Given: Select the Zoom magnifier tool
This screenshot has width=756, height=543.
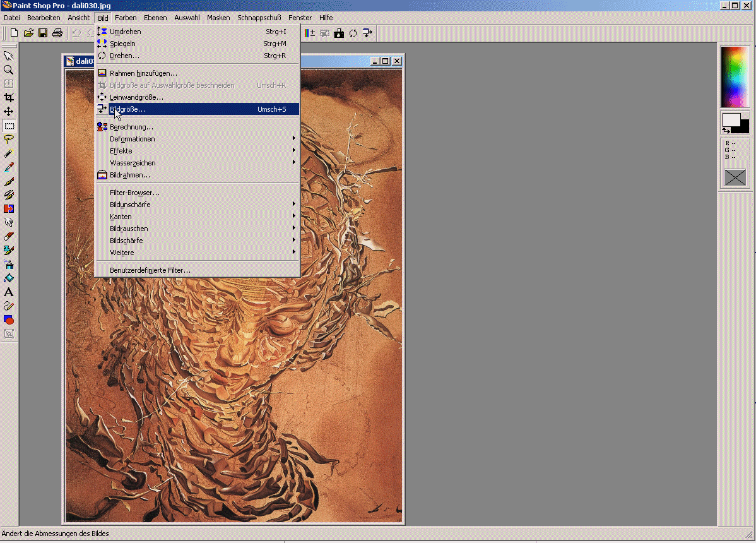Looking at the screenshot, I should (x=9, y=70).
